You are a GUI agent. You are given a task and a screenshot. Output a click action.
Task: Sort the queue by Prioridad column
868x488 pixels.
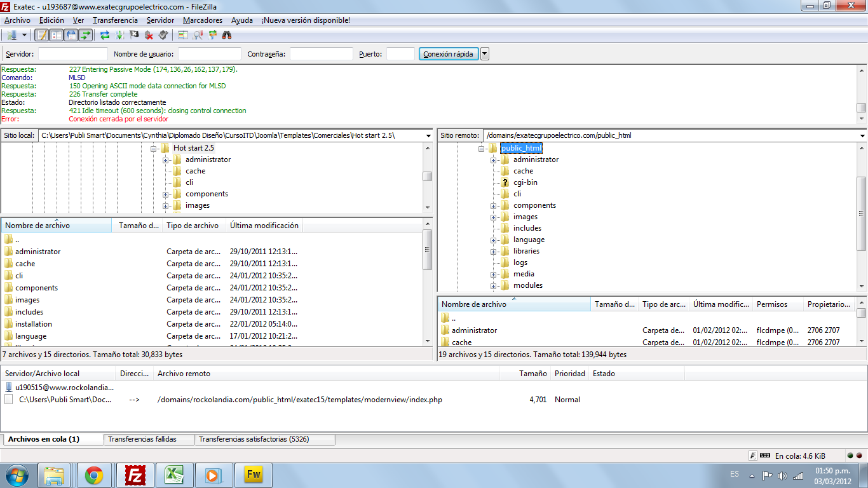(x=570, y=374)
